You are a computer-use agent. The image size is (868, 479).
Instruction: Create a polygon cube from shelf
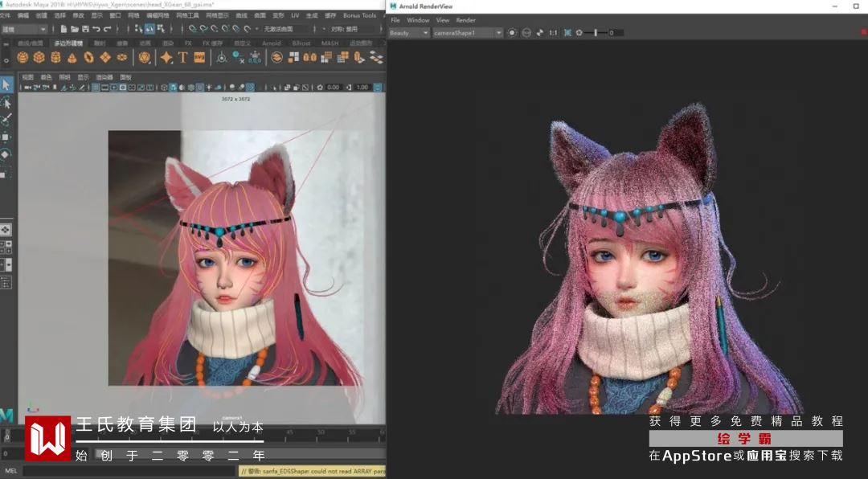39,57
